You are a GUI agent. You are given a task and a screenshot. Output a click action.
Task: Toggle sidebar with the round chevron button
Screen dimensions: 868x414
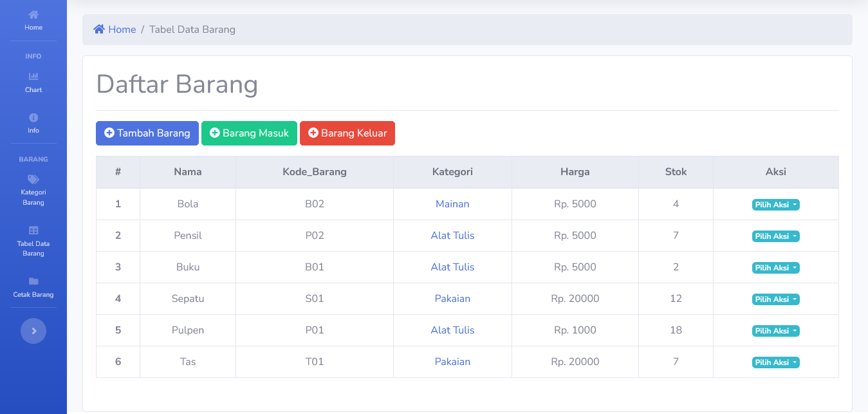(33, 331)
